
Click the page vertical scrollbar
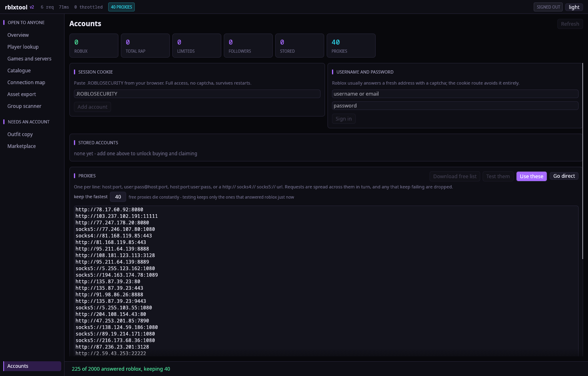pos(583,161)
